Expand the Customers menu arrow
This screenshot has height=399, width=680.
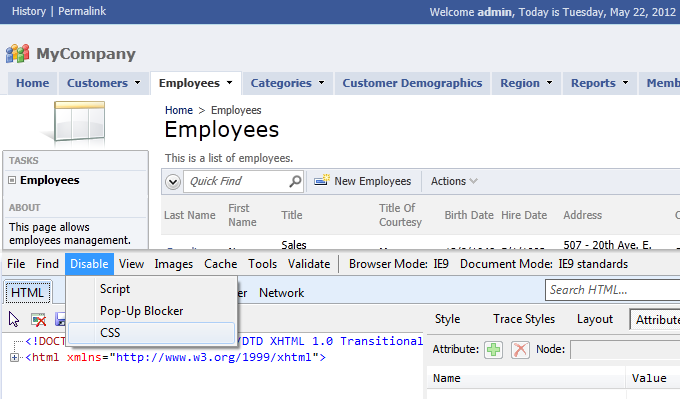(x=137, y=82)
